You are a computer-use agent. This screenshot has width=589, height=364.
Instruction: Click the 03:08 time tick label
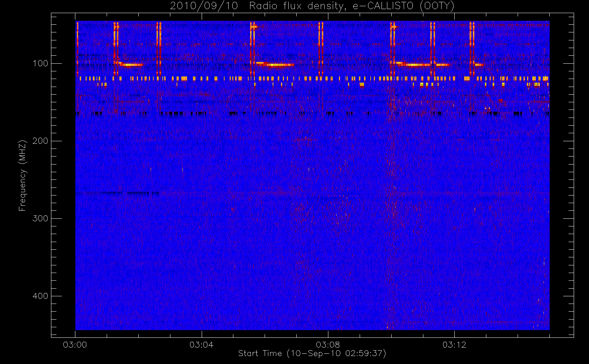click(328, 345)
